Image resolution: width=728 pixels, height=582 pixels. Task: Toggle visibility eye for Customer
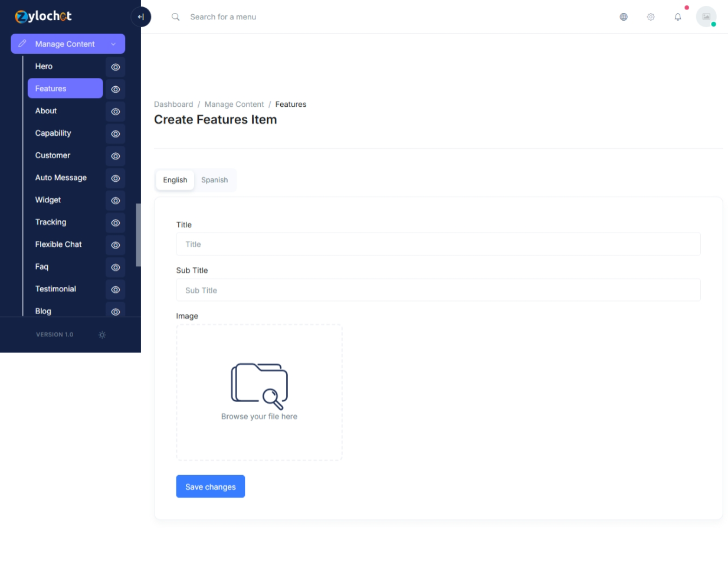(116, 156)
